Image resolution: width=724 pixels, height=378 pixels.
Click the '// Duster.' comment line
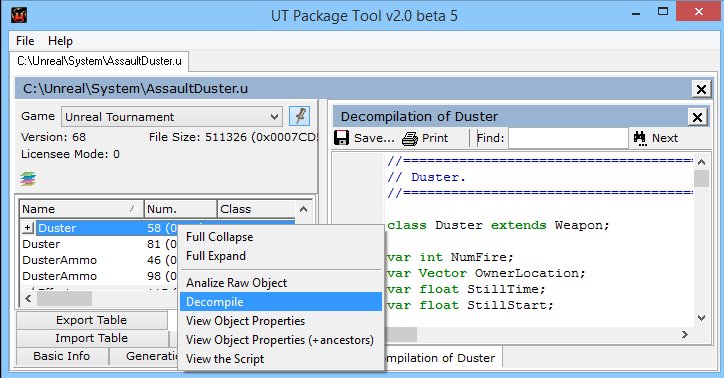click(x=427, y=177)
